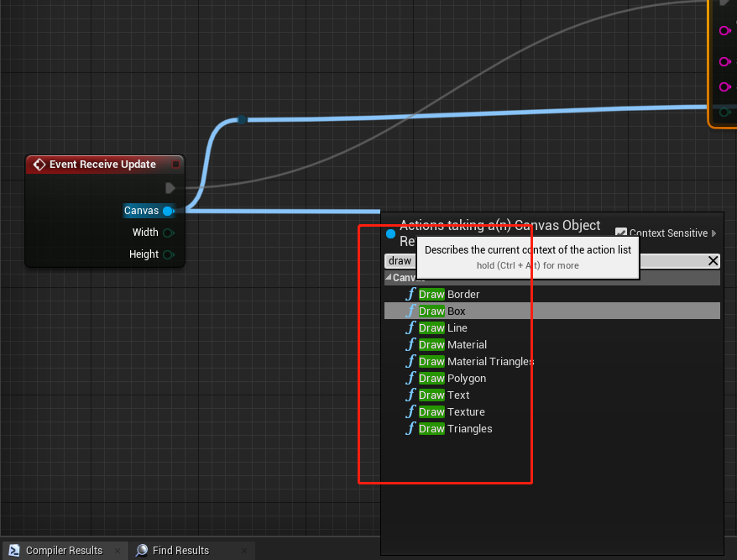Click the f function icon beside Draw Text

[x=410, y=395]
